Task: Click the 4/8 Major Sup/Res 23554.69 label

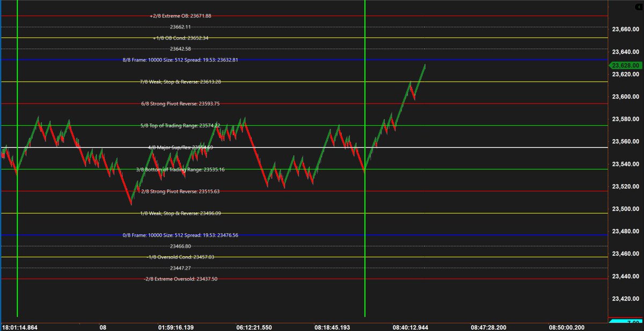Action: 180,147
